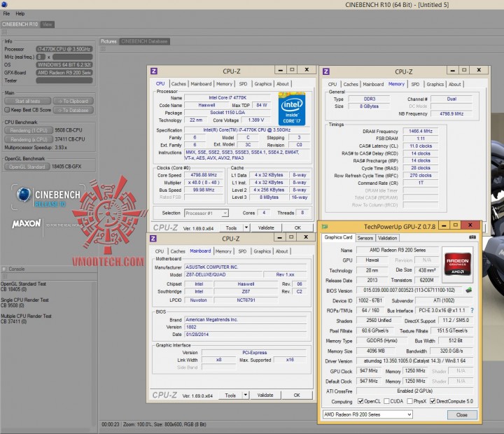504x434 pixels.
Task: Open Graphics tab in CPU-Z Mainboard window
Action: click(262, 251)
